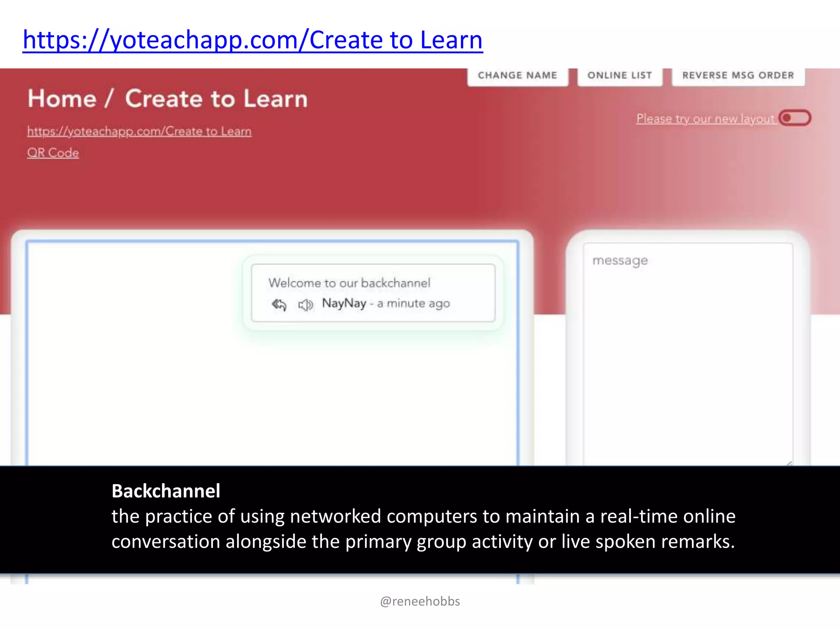Click the speaker icon to read message aloud
The height and width of the screenshot is (630, 840).
(306, 305)
